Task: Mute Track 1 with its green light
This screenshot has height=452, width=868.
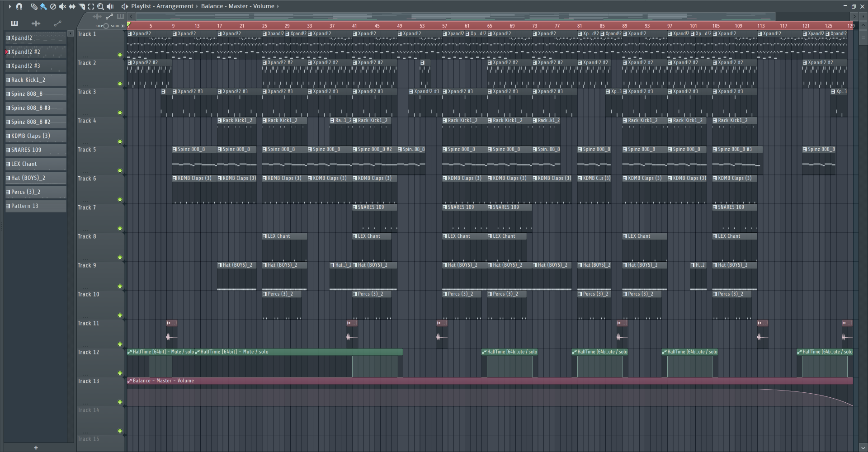Action: click(120, 55)
